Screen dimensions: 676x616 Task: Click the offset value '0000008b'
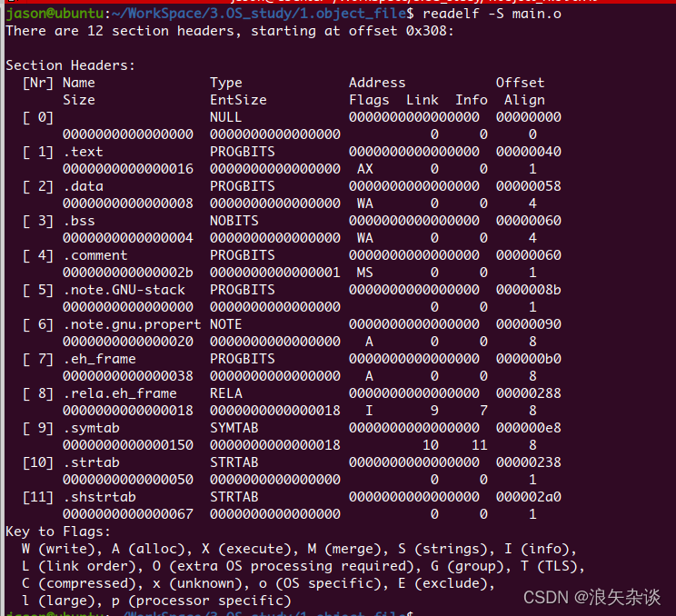tap(529, 290)
